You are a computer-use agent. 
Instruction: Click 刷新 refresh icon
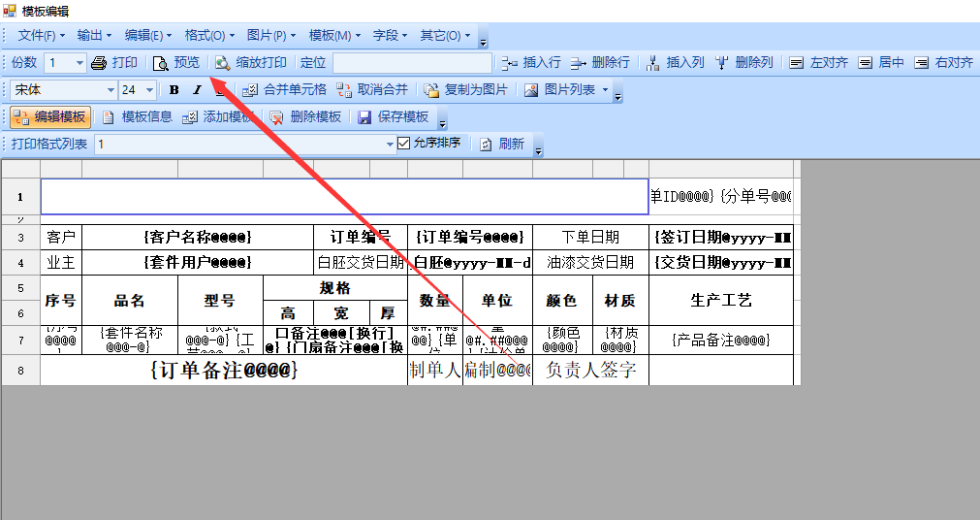pos(488,145)
